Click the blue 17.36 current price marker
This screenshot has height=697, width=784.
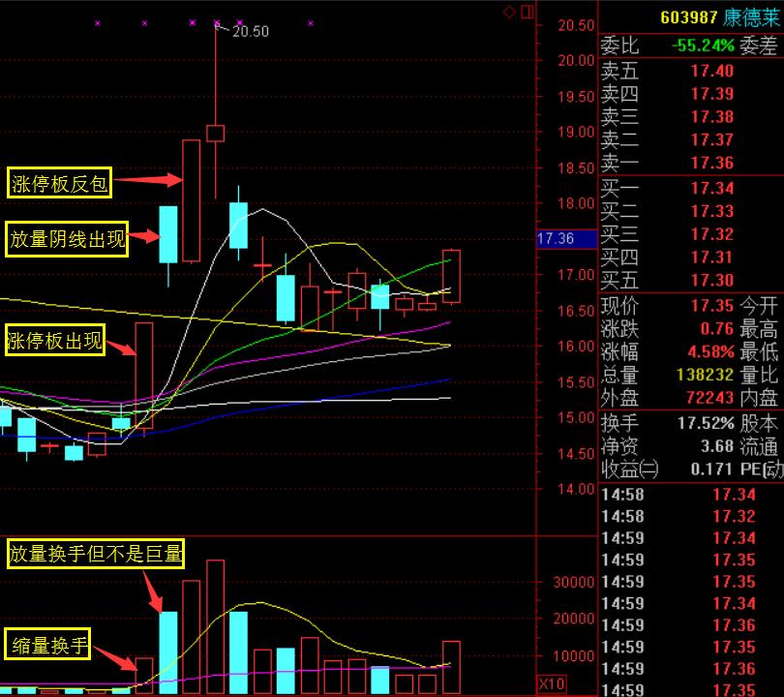(566, 238)
